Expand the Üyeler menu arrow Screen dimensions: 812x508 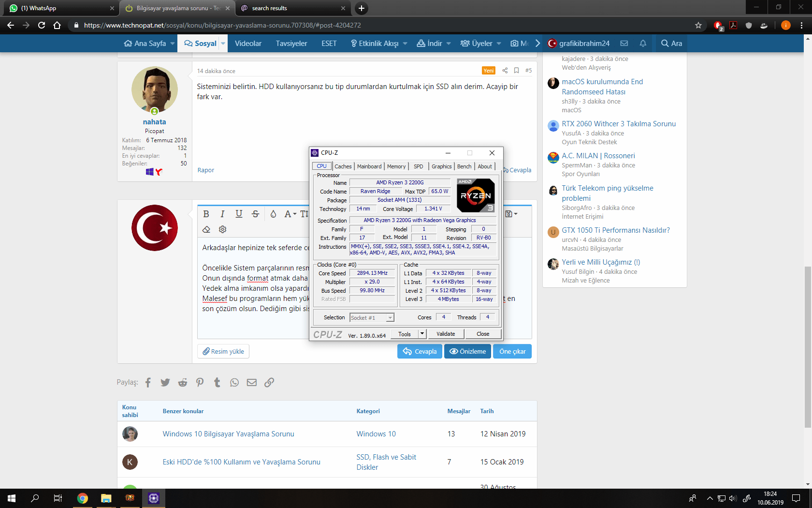pos(499,44)
